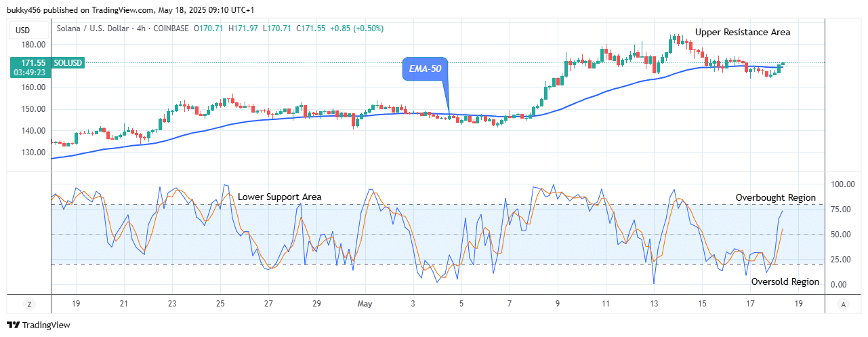Click the date 17 on the time axis
The height and width of the screenshot is (337, 868).
tap(749, 304)
